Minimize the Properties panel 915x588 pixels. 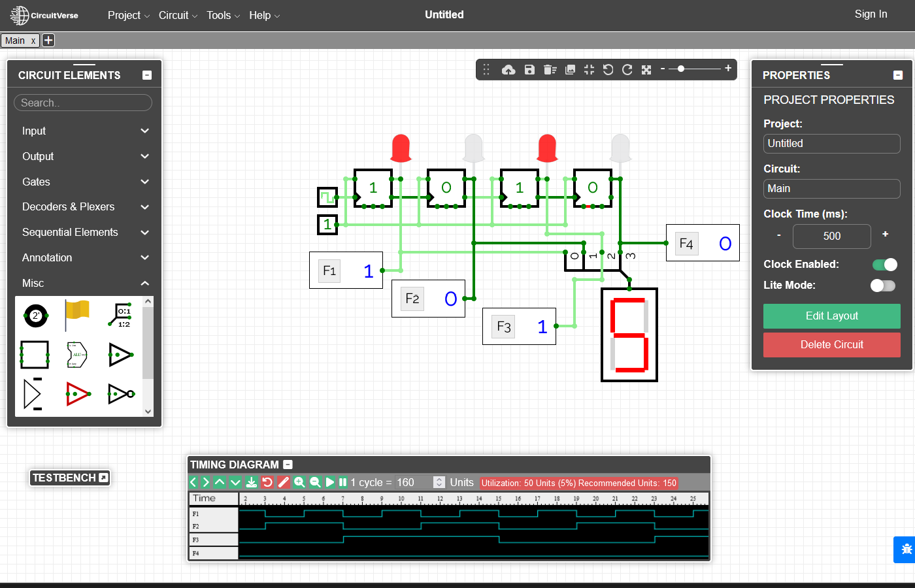click(898, 75)
